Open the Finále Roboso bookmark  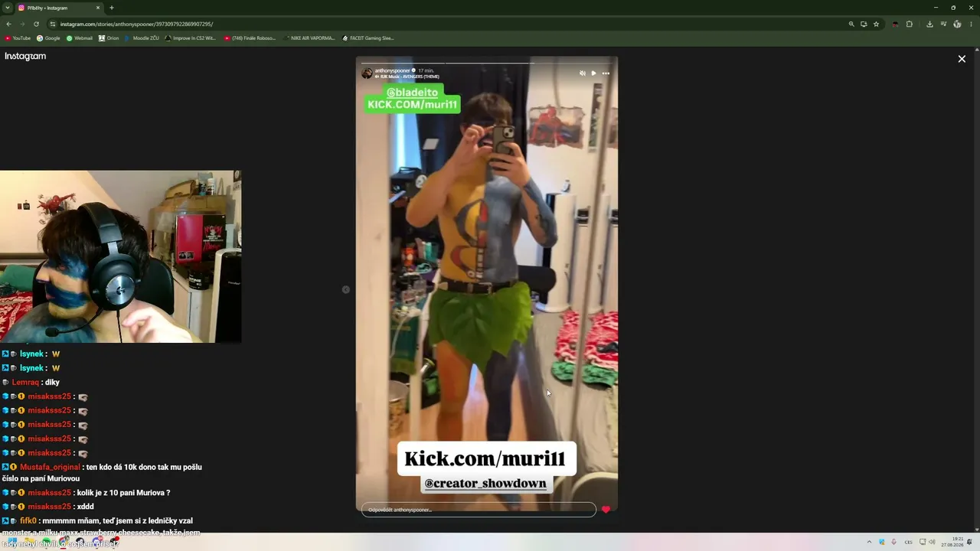(250, 38)
